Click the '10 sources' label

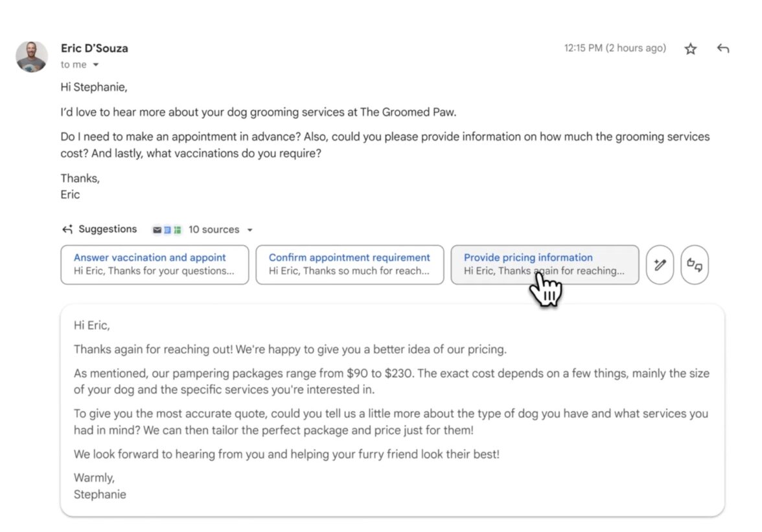[x=213, y=230]
